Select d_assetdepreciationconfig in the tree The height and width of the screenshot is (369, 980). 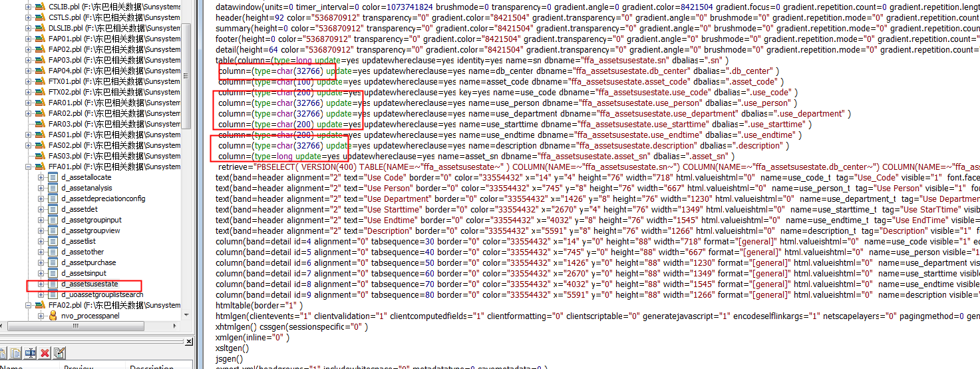tap(103, 198)
